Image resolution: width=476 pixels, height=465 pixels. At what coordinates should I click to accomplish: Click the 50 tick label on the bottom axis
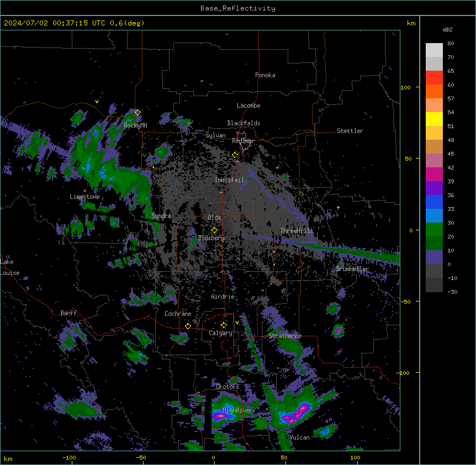pos(284,457)
